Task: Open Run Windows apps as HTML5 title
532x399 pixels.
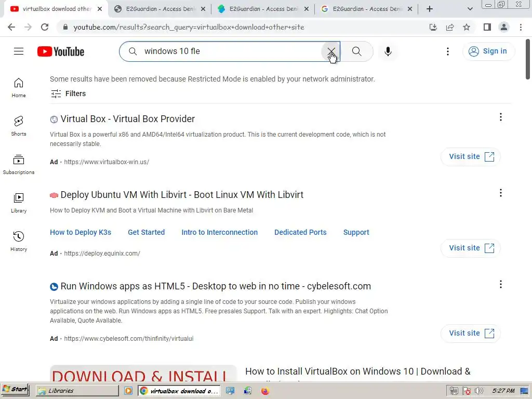Action: pyautogui.click(x=216, y=286)
